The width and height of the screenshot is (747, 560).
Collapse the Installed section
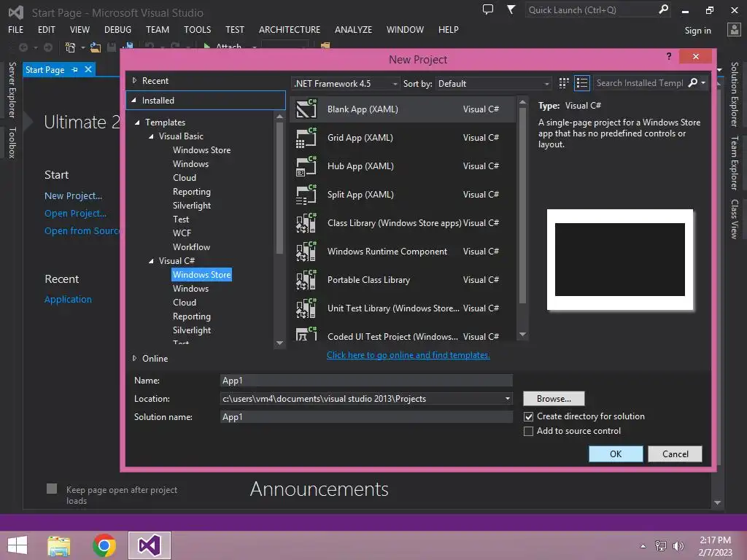(x=134, y=100)
